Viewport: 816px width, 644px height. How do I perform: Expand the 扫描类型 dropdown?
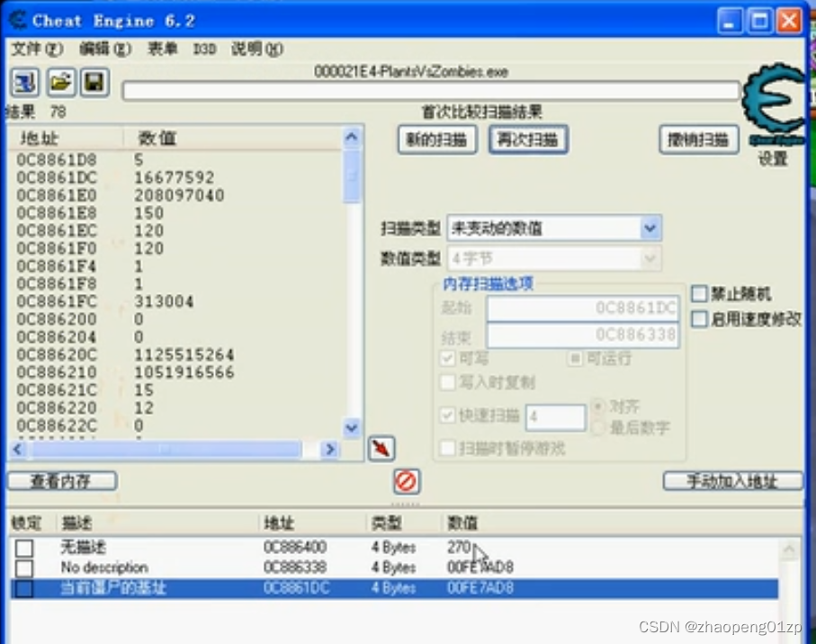point(650,228)
